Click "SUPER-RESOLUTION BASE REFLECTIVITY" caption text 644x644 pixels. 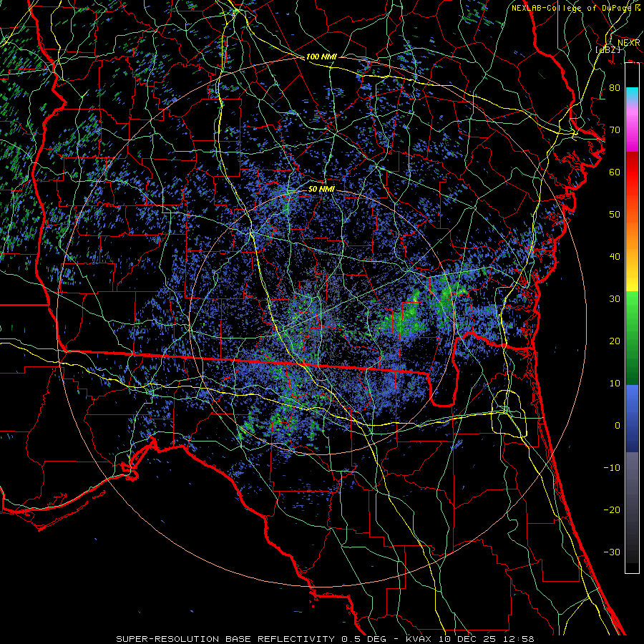tap(225, 639)
